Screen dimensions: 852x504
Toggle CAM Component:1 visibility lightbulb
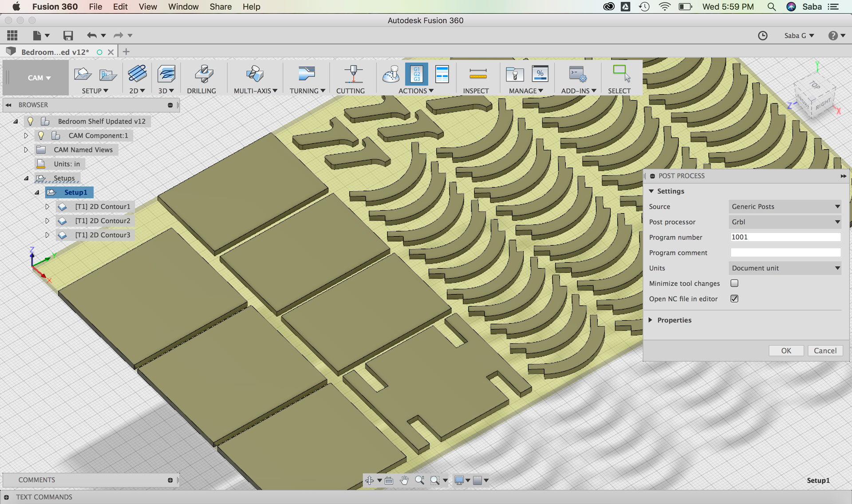pos(41,135)
